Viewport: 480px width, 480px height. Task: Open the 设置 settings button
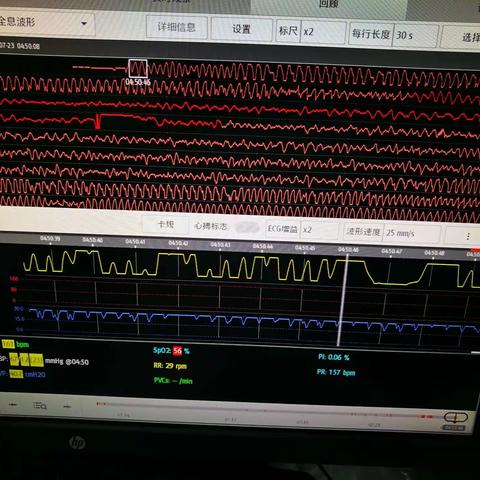pyautogui.click(x=241, y=29)
